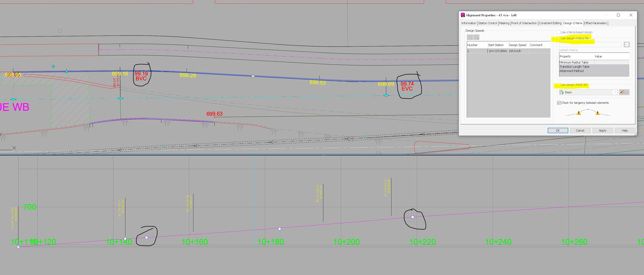Open the Offset Parameters tab
644x275 pixels.
(596, 23)
